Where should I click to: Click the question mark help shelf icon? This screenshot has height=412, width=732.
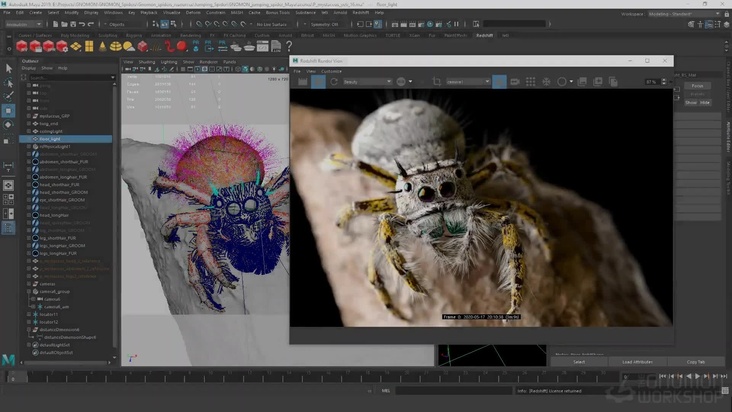click(289, 46)
